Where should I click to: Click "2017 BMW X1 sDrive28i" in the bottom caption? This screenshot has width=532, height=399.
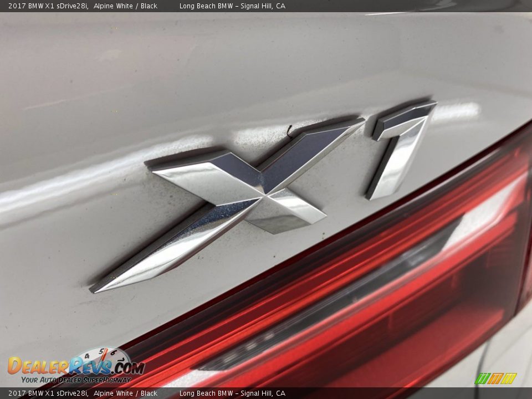pyautogui.click(x=49, y=393)
